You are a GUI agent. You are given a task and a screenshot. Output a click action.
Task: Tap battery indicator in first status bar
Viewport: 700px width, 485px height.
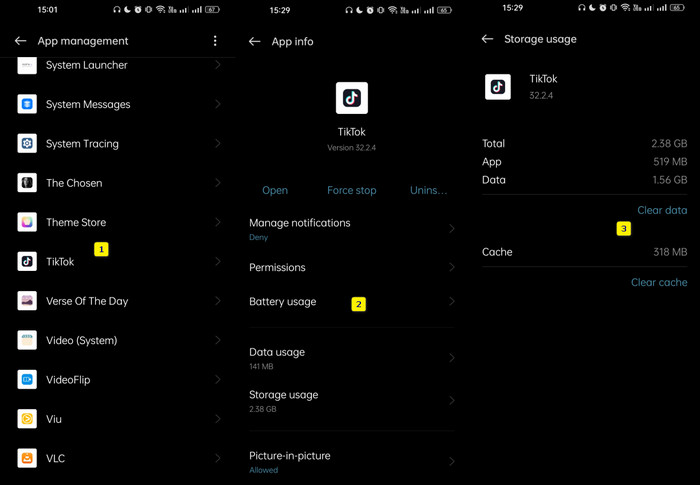pyautogui.click(x=212, y=9)
